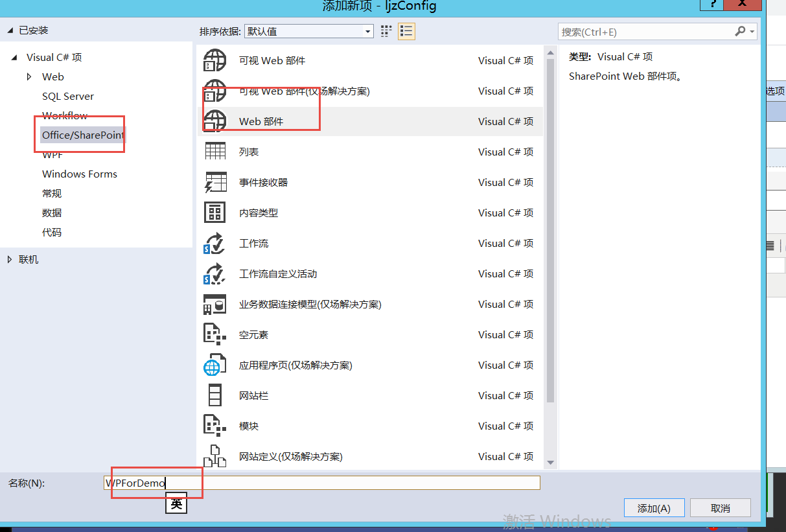Choose the 工作流 icon

(x=215, y=243)
